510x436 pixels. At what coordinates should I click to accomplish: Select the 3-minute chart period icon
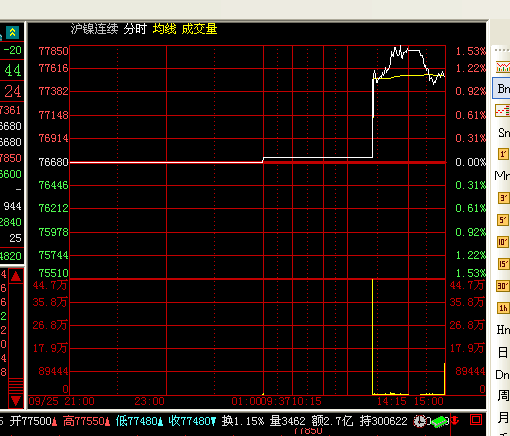pos(503,198)
